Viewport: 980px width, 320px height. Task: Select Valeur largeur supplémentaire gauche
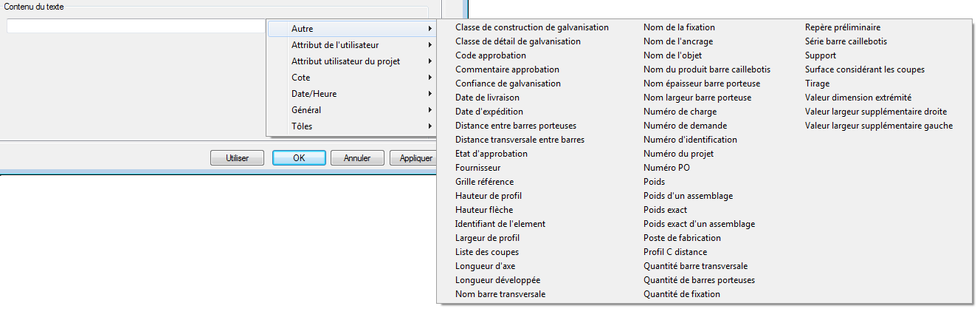pos(879,126)
